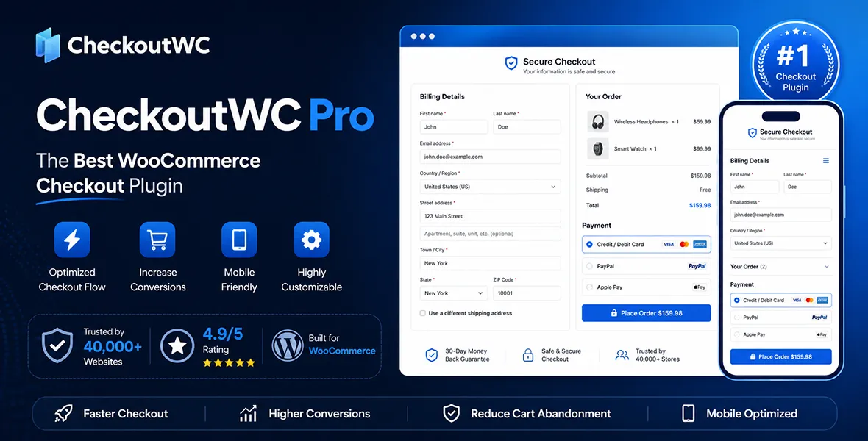The image size is (868, 441).
Task: Click the Mobile Optimized label
Action: [x=752, y=413]
